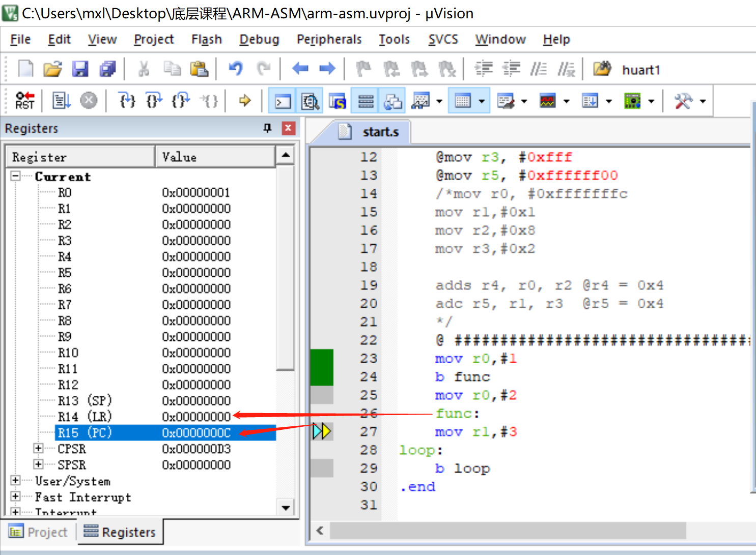This screenshot has width=756, height=555.
Task: Open a file using folder icon
Action: (52, 69)
